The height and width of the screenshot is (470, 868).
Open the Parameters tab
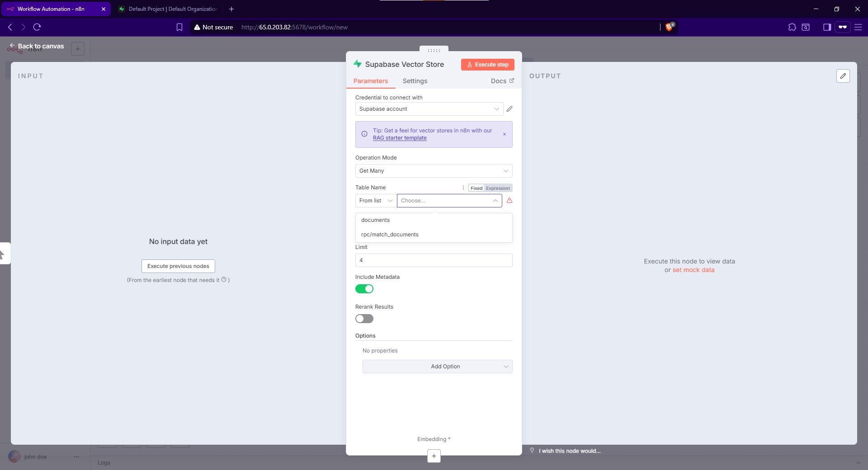[x=371, y=81]
